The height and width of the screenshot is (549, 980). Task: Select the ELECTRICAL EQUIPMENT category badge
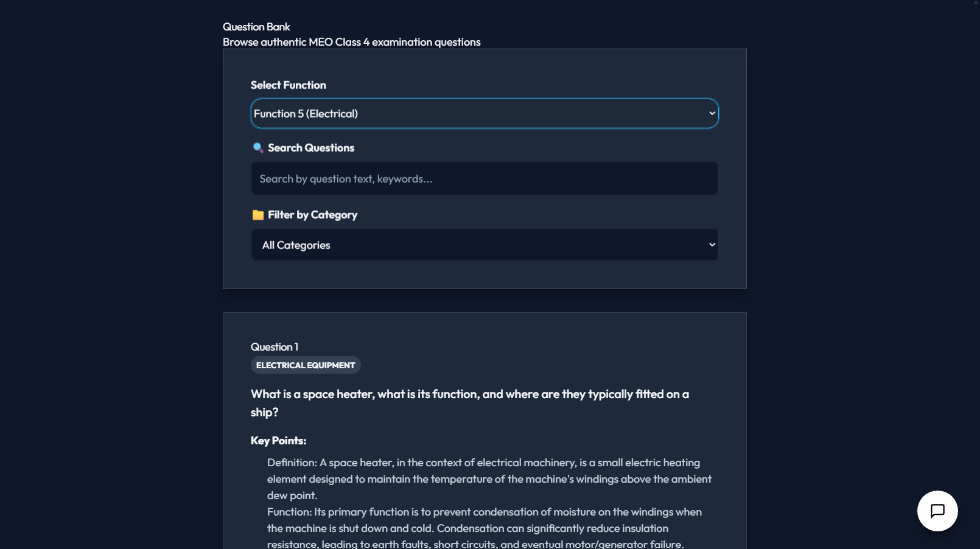pyautogui.click(x=306, y=365)
